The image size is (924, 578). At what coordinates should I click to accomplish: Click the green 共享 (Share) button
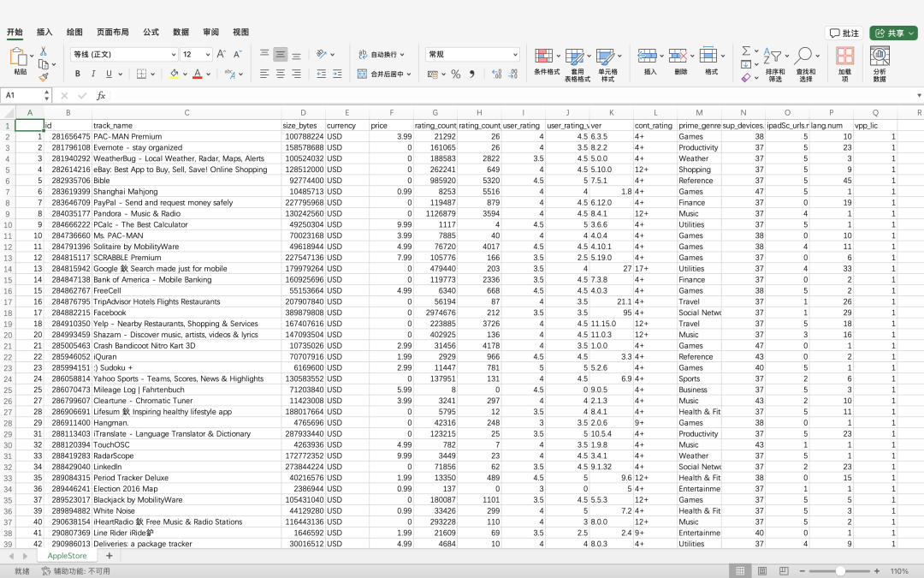[893, 33]
